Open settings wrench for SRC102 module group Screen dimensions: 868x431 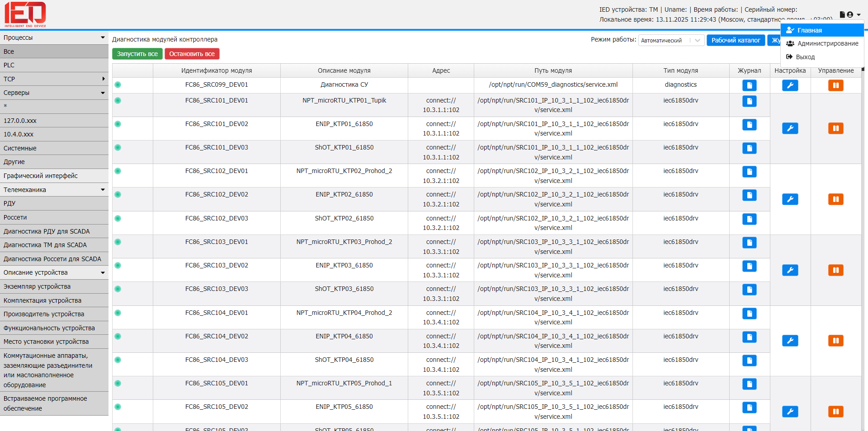tap(790, 199)
